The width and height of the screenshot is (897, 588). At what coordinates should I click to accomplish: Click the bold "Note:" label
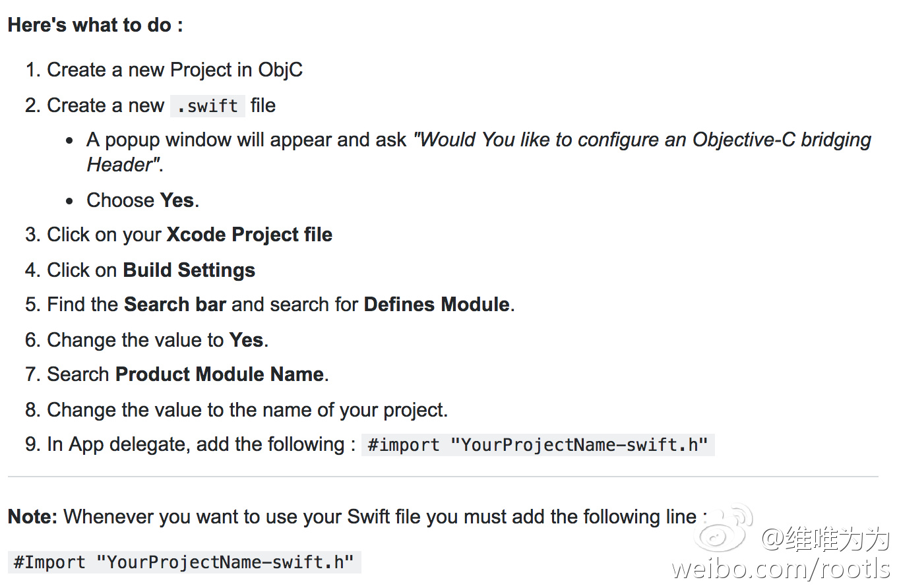point(33,517)
